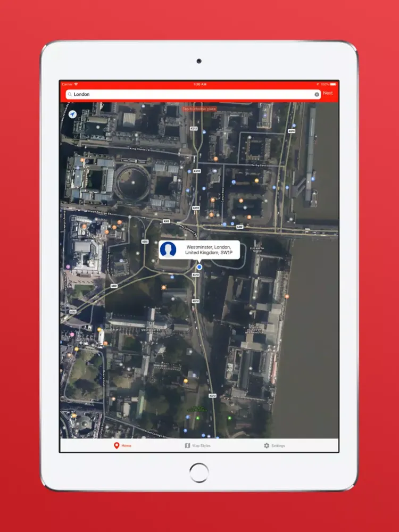Tap the 'Tap to choose place' hint
This screenshot has width=399, height=532.
tap(199, 109)
